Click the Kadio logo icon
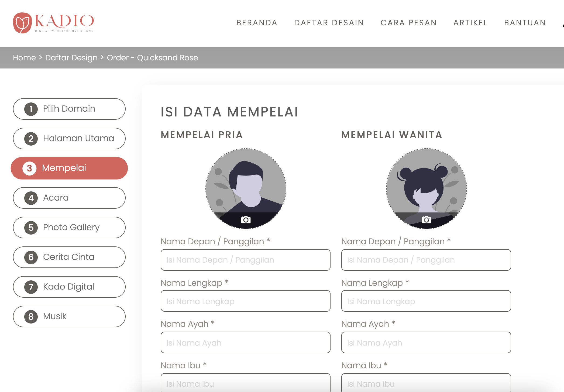Screen dimensions: 564x392 point(22,23)
